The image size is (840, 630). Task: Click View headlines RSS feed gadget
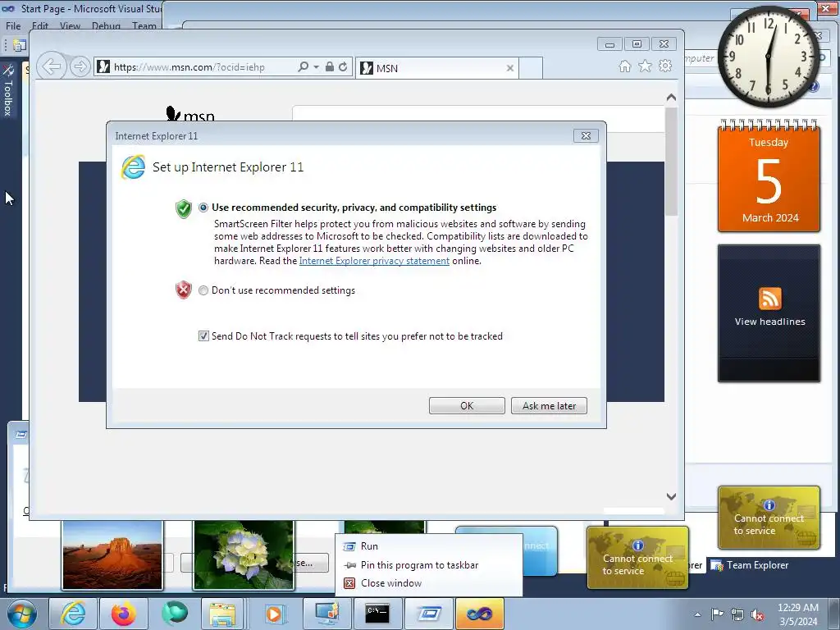point(769,313)
